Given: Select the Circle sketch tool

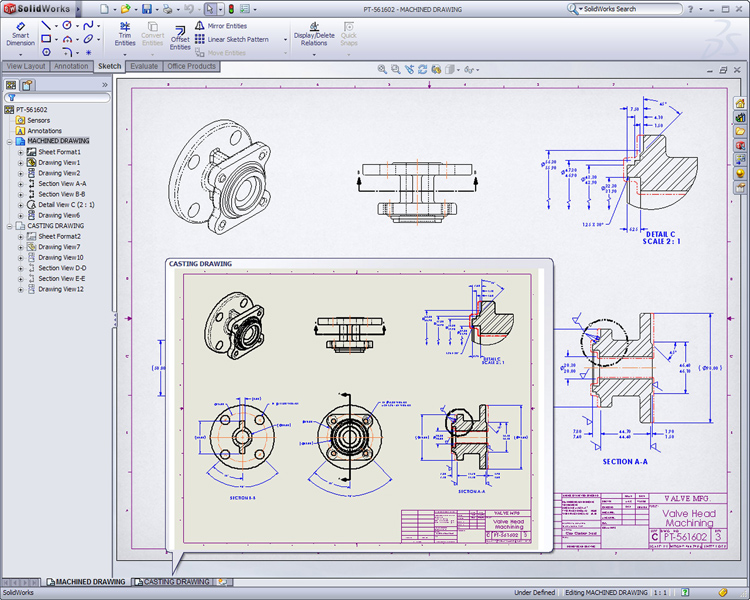Looking at the screenshot, I should point(67,25).
